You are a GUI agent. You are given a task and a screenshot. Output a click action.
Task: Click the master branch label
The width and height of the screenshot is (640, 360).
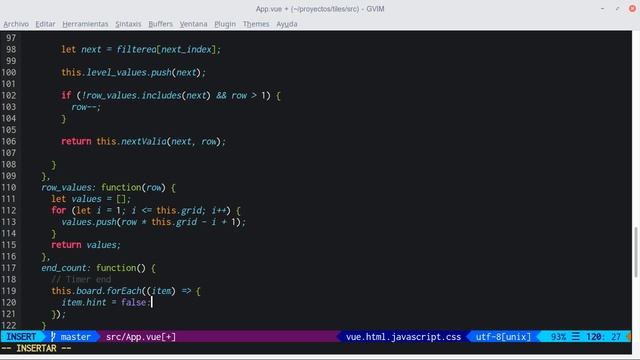tap(76, 337)
